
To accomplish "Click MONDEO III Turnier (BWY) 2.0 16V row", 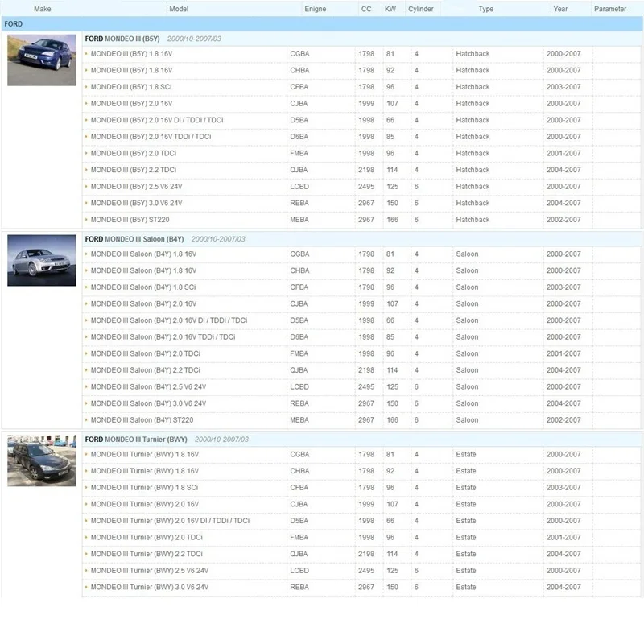I will (x=361, y=505).
